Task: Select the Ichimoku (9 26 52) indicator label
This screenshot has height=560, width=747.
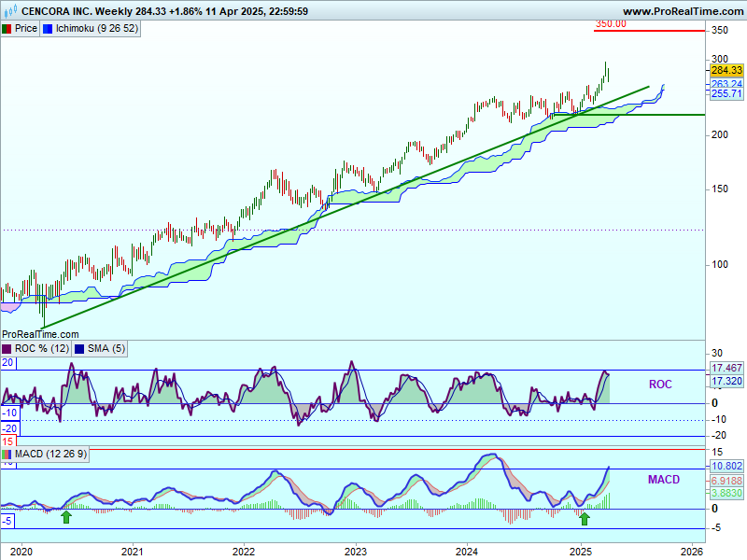Action: [x=96, y=29]
